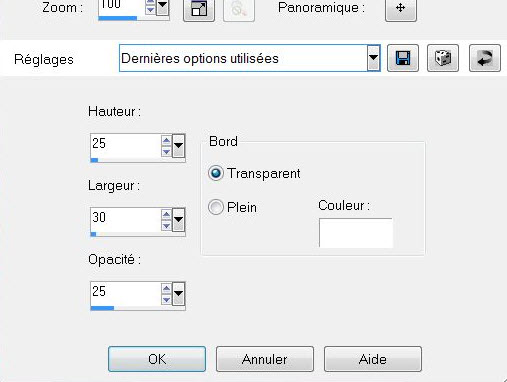The width and height of the screenshot is (507, 382).
Task: Open the Réglages presets dropdown
Action: [x=373, y=58]
